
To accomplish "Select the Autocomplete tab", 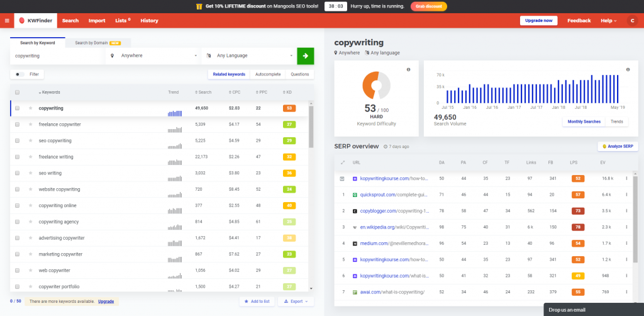I will [x=268, y=74].
